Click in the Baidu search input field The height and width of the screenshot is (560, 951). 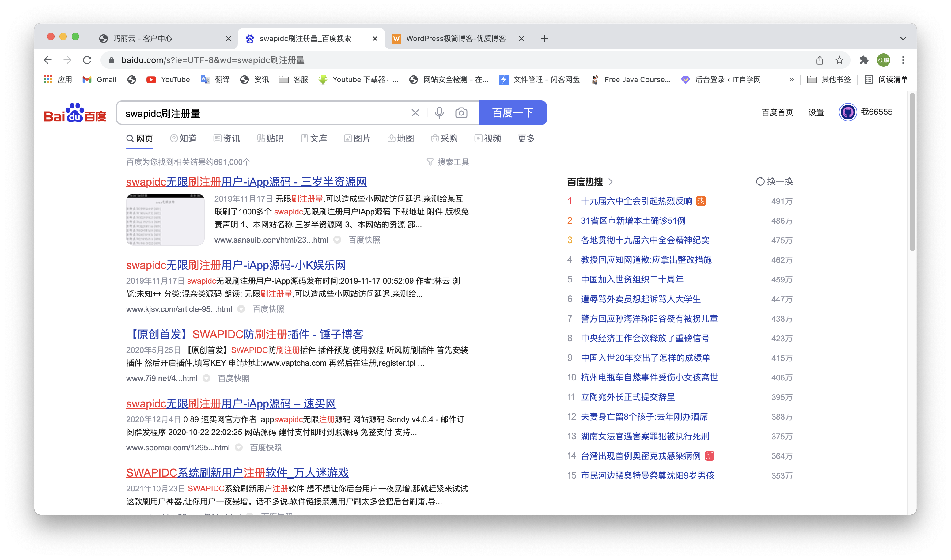click(264, 113)
